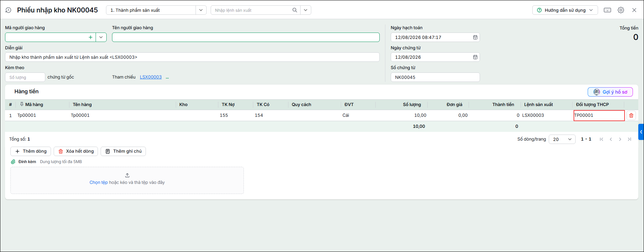Image resolution: width=644 pixels, height=252 pixels.
Task: Delete row 1 with trash icon
Action: [631, 115]
